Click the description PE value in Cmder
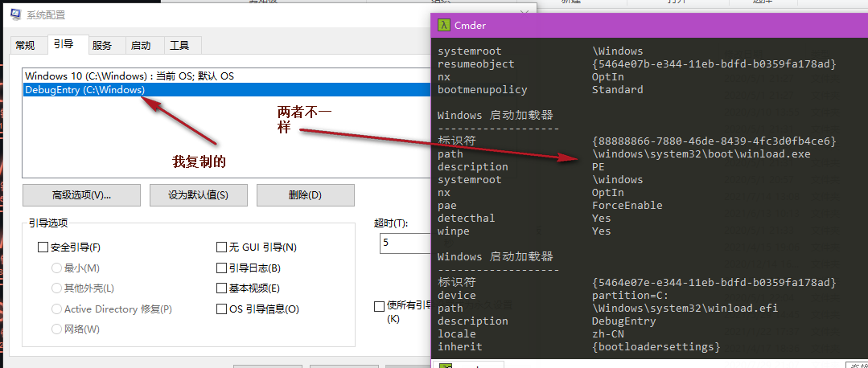 (x=598, y=166)
